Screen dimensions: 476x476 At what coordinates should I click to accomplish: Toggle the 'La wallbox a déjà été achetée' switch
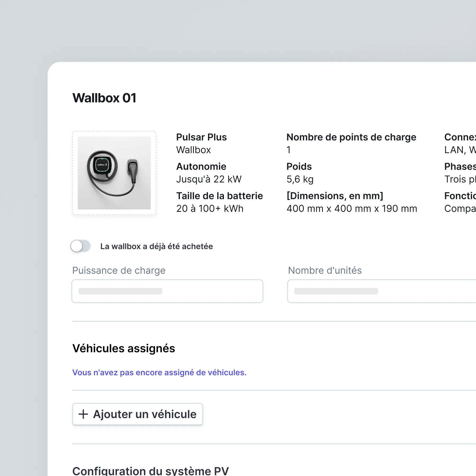(81, 246)
